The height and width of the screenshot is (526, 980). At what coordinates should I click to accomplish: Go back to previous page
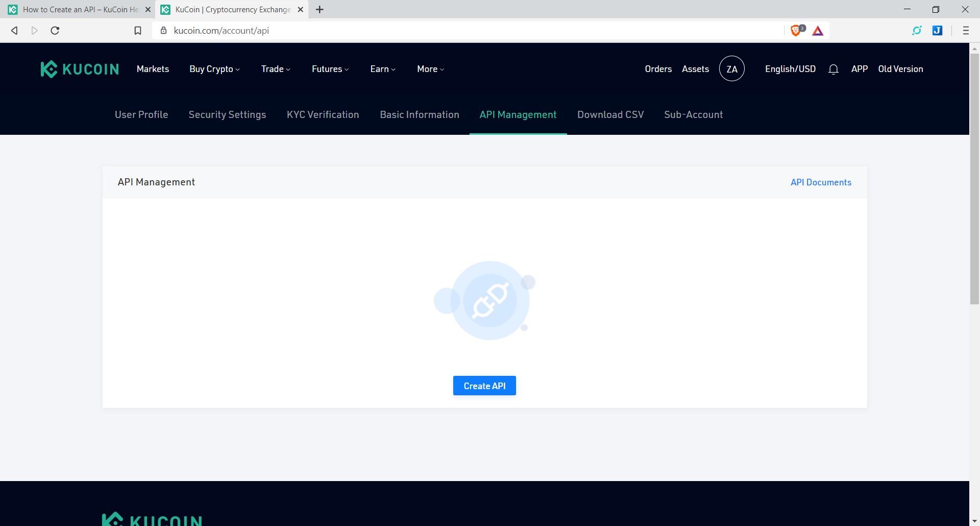click(14, 31)
